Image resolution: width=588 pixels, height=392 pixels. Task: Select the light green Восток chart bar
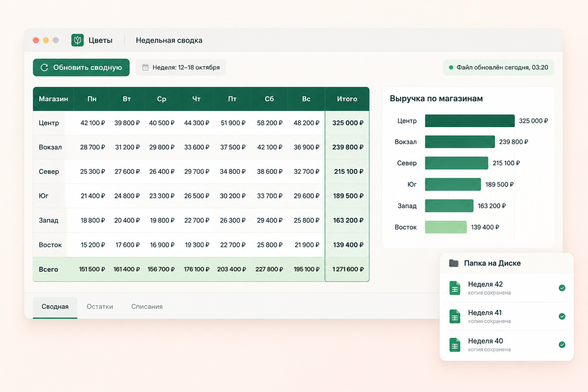click(x=446, y=227)
